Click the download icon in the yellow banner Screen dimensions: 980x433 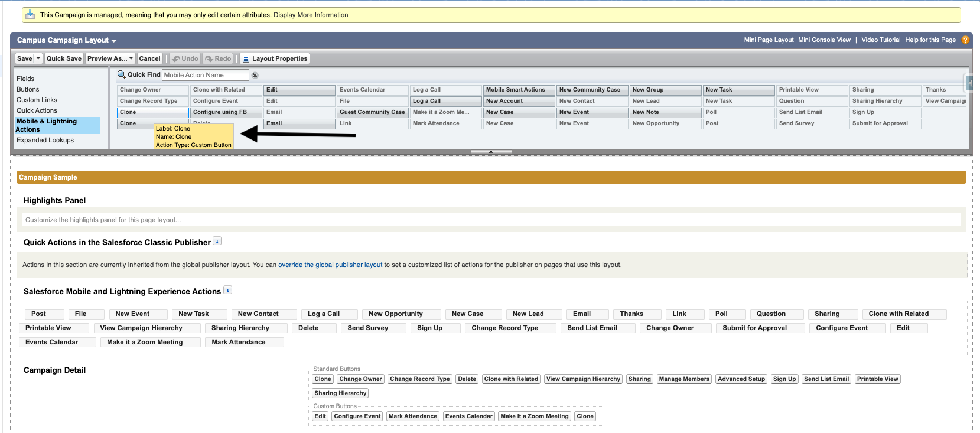30,14
